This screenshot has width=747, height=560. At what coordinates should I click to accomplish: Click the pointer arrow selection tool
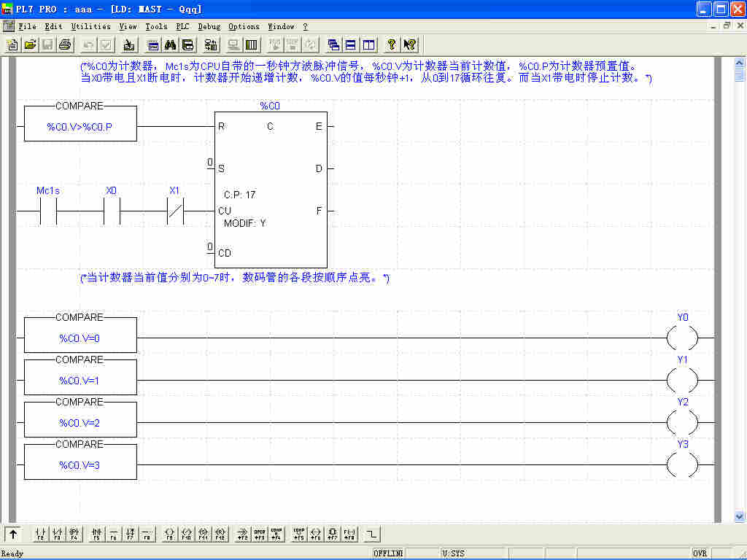13,534
